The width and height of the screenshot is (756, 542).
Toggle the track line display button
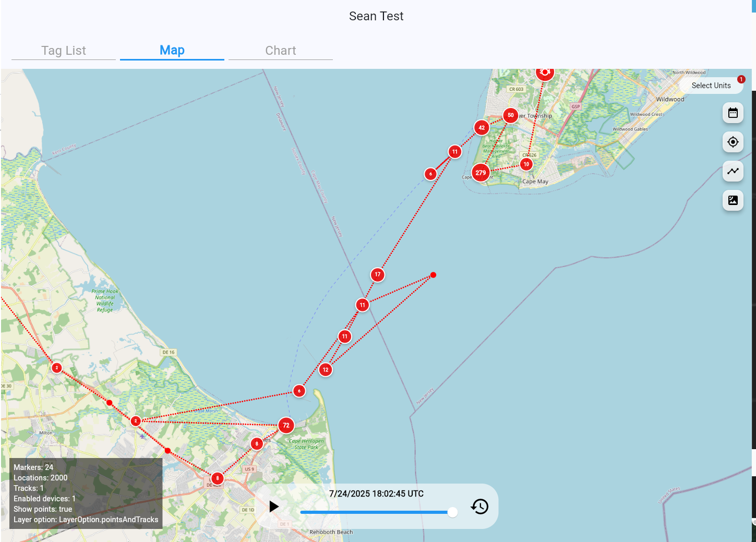[733, 171]
